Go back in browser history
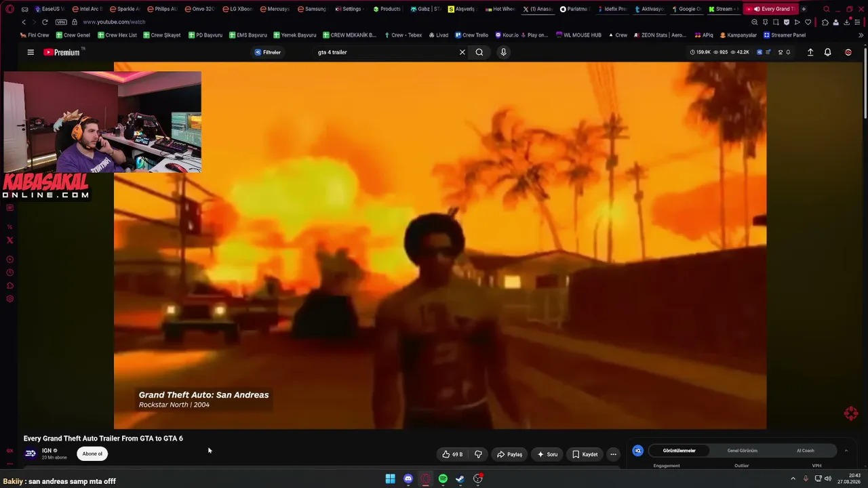Screen dimensions: 868x488 point(24,22)
